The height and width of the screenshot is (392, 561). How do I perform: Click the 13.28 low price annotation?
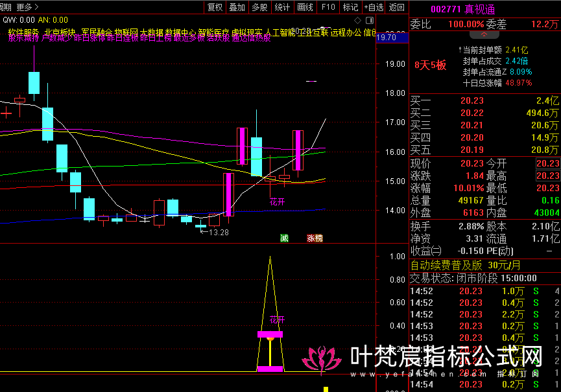coord(219,232)
